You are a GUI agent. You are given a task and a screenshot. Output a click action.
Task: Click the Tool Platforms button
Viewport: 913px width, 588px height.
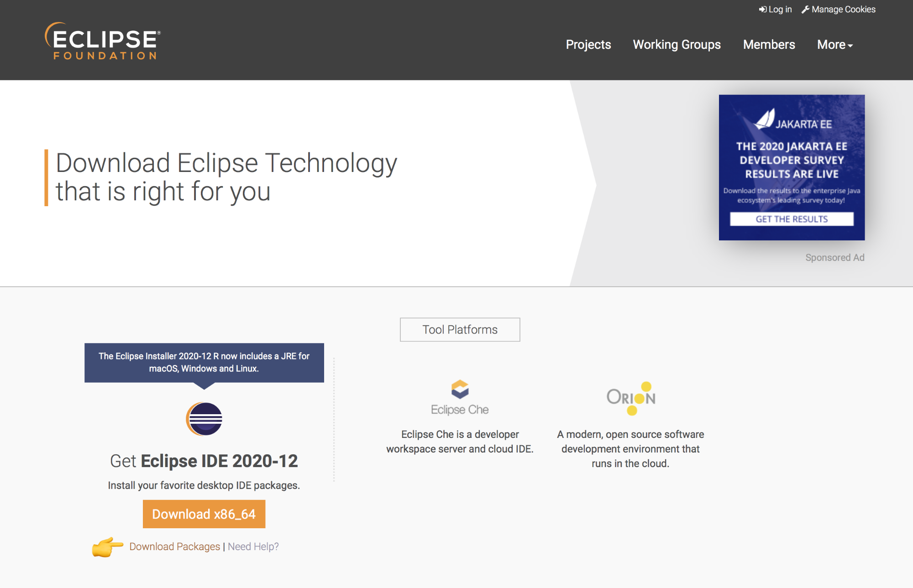click(x=460, y=329)
